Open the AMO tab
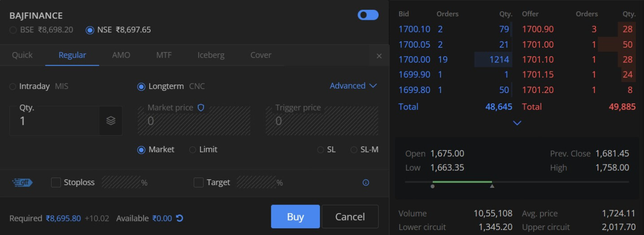The image size is (644, 235). coord(121,55)
